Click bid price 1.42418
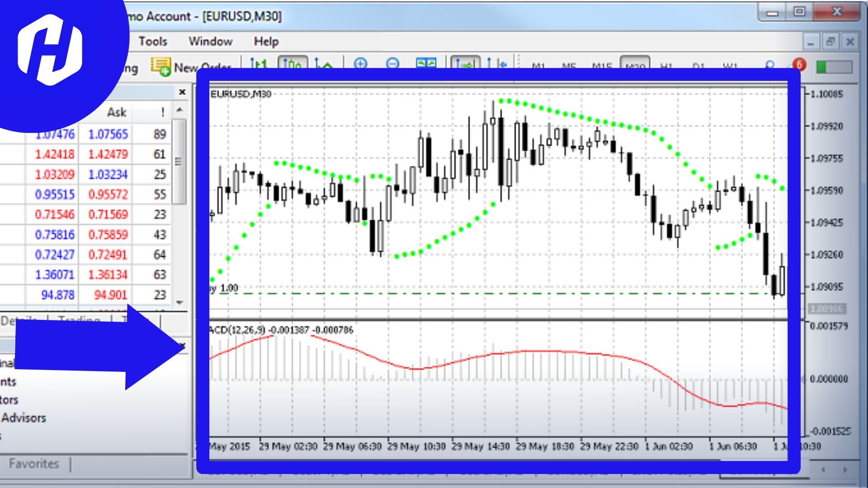The image size is (868, 488). pyautogui.click(x=55, y=155)
